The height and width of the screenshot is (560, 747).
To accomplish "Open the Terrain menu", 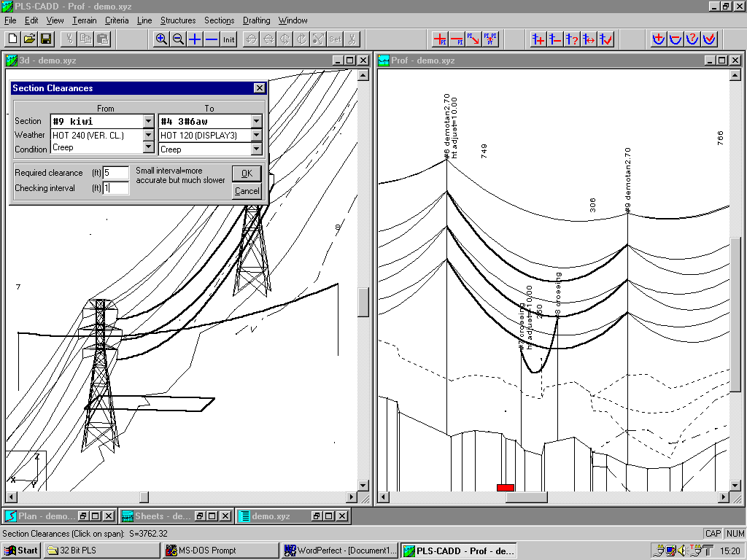I will [x=85, y=20].
